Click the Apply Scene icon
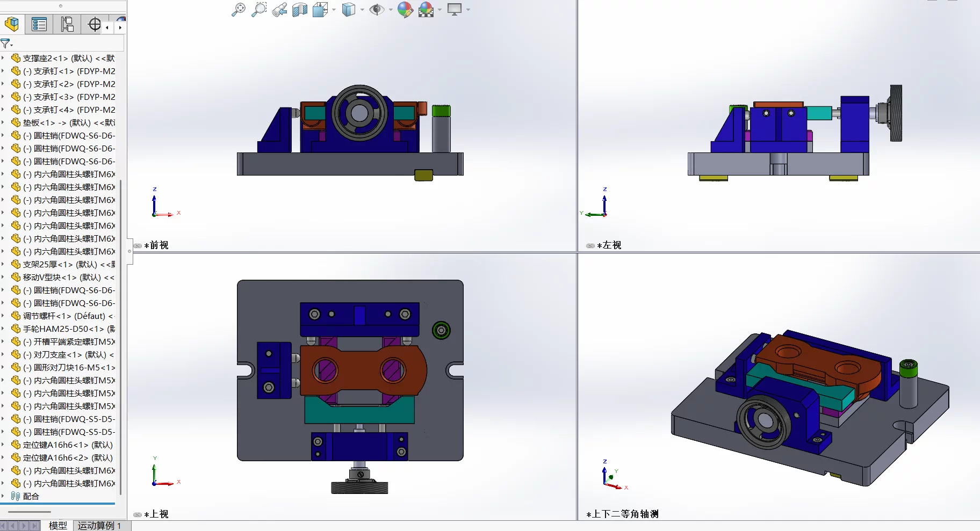This screenshot has height=531, width=980. [x=426, y=10]
